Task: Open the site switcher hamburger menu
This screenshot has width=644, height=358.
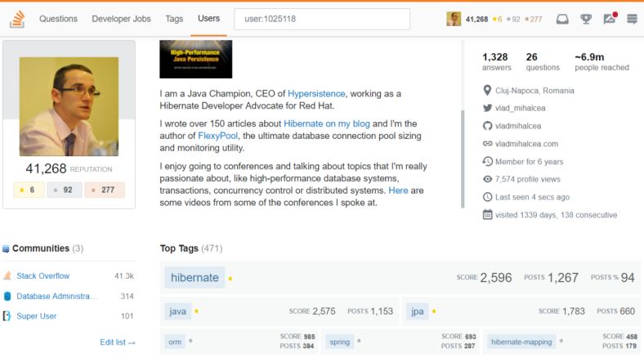Action: point(632,19)
